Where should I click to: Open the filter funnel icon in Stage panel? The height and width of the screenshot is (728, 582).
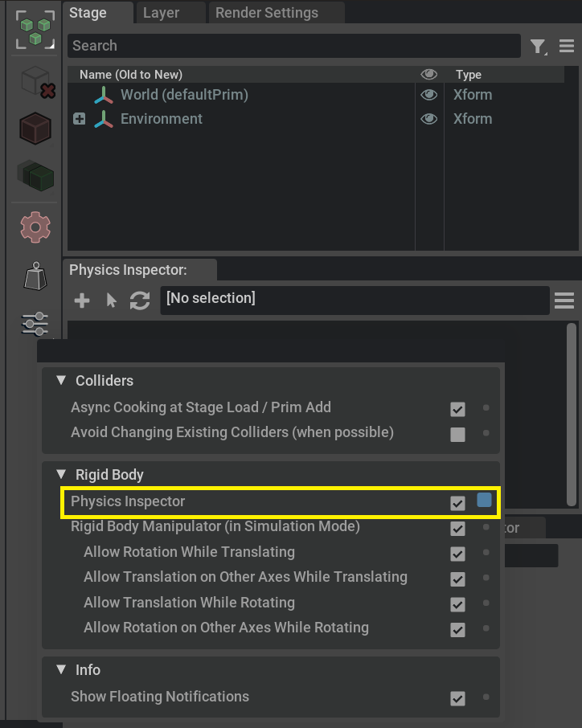[538, 46]
